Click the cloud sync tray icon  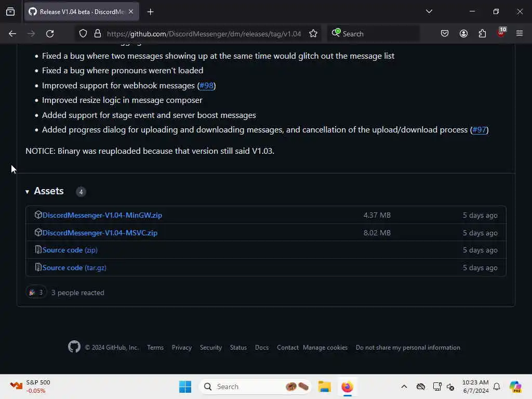(x=421, y=387)
